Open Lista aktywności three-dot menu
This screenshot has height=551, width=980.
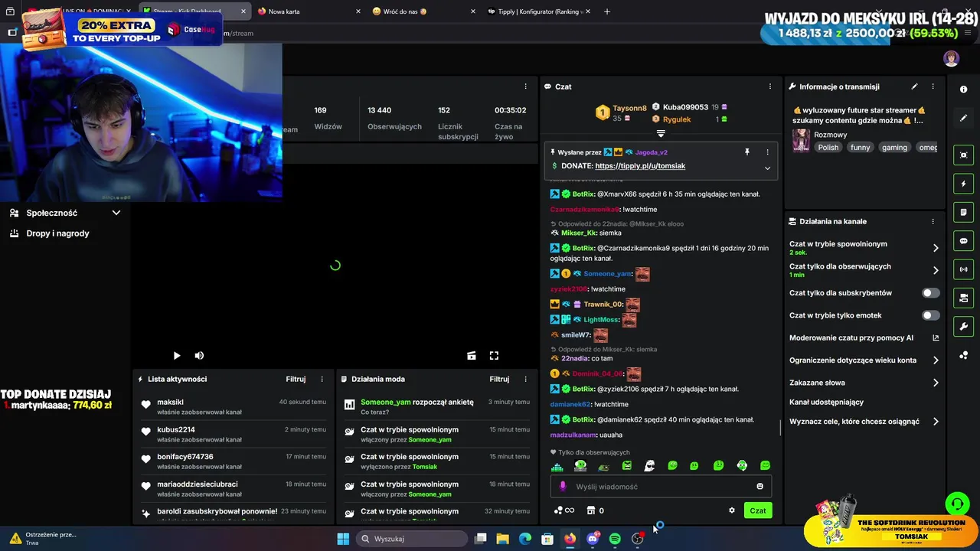point(322,379)
